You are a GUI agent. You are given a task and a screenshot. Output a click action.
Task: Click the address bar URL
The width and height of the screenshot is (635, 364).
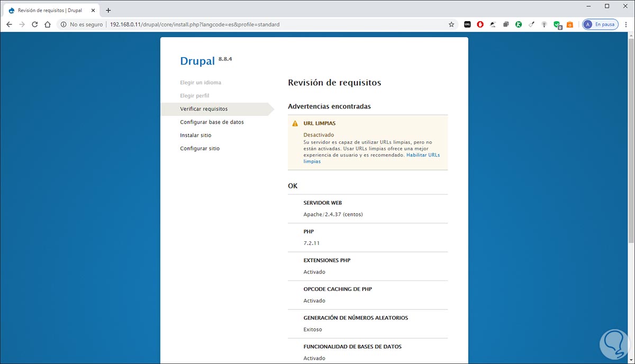[195, 24]
